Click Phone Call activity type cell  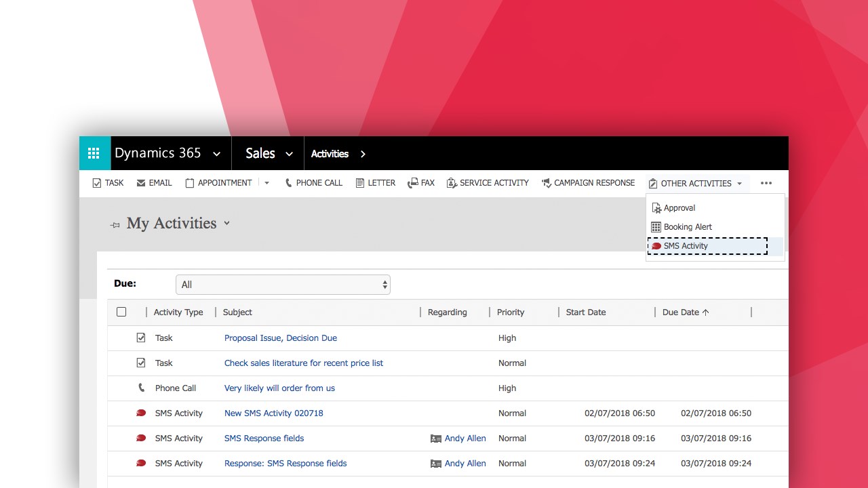click(x=176, y=388)
